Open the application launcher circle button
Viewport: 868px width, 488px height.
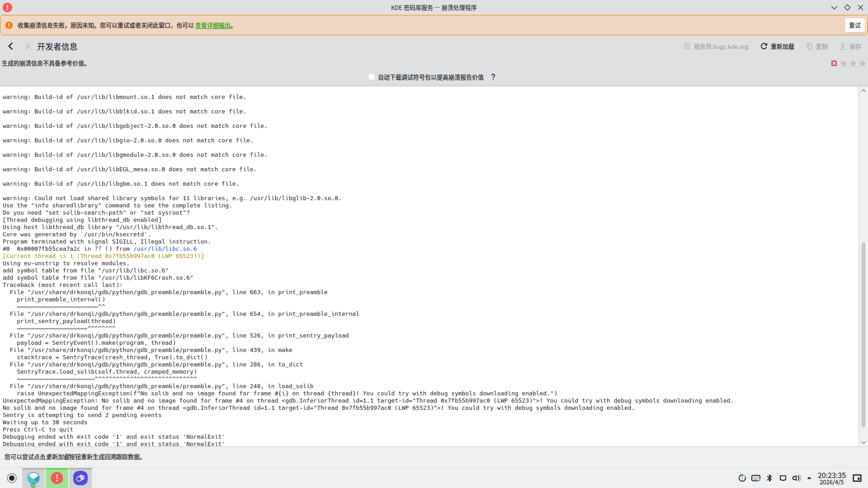[x=12, y=478]
